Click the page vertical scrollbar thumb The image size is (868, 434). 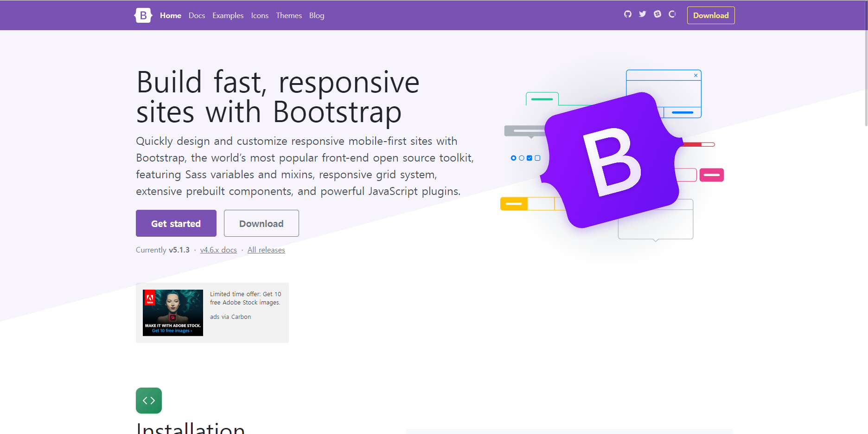pos(866,63)
